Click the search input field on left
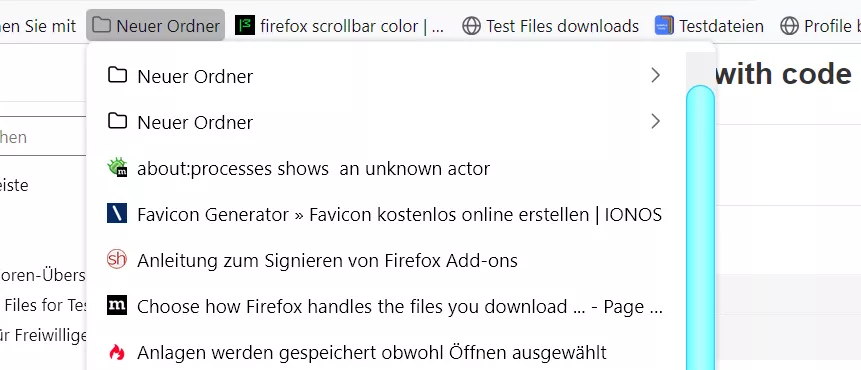This screenshot has height=370, width=861. (43, 136)
